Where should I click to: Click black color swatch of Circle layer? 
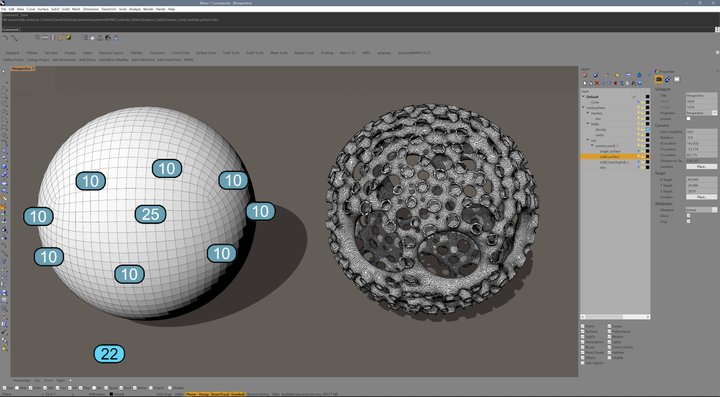647,102
